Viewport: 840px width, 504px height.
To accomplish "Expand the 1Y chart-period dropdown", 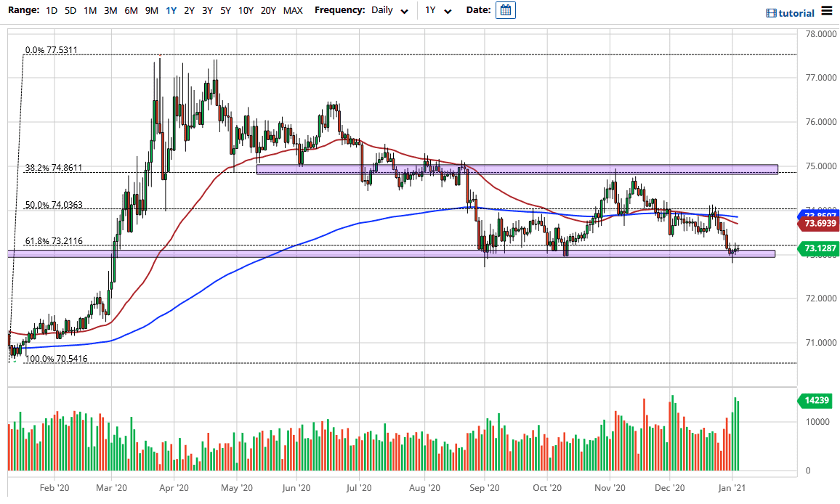I will pyautogui.click(x=431, y=11).
